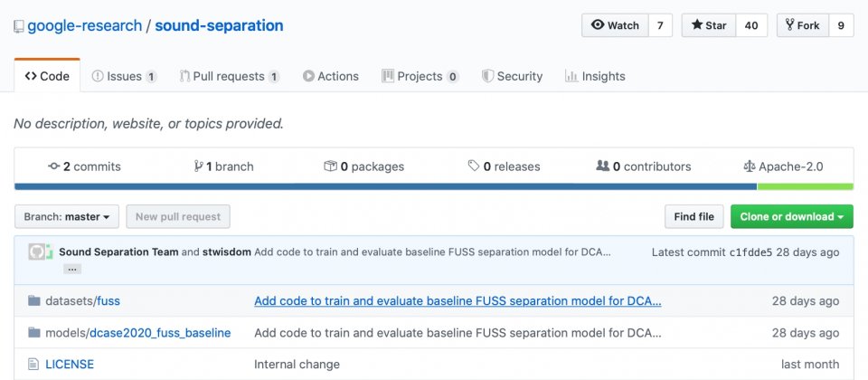The height and width of the screenshot is (380, 868).
Task: Click the models/dcase2020_fuss_baseline folder icon
Action: coord(34,332)
